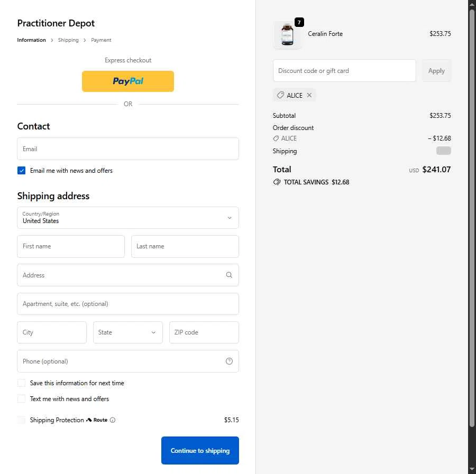Open Route shipping protection info icon
Screen dimensions: 476x474
(x=113, y=420)
